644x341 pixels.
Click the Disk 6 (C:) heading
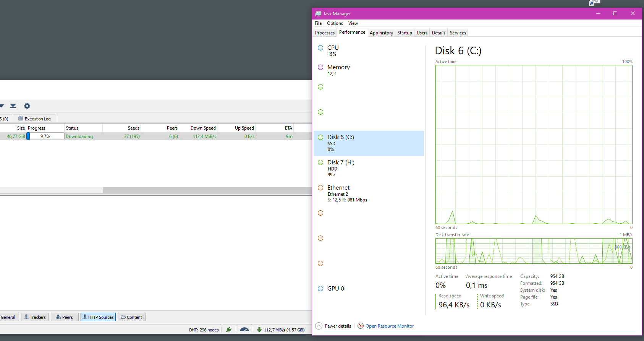[458, 50]
